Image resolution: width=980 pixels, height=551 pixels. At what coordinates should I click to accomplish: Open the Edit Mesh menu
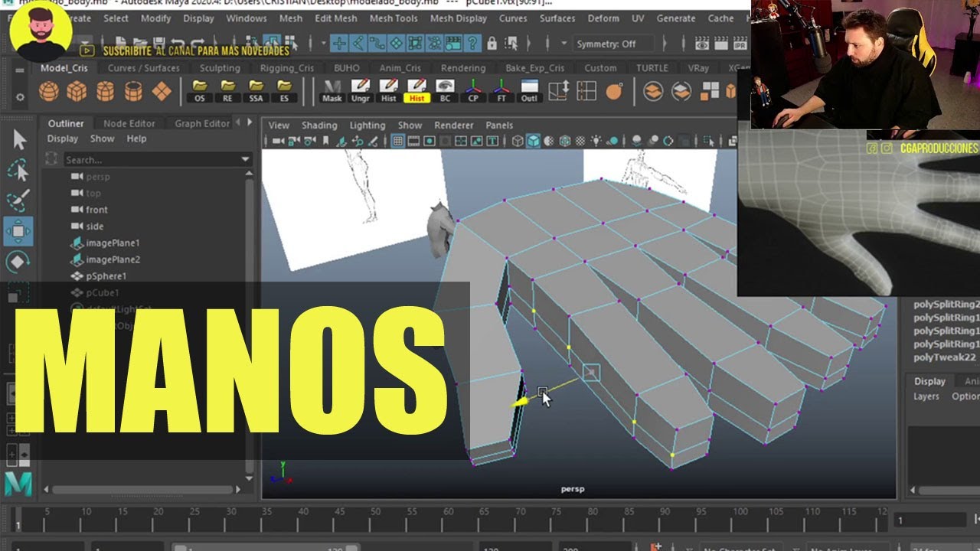point(335,18)
